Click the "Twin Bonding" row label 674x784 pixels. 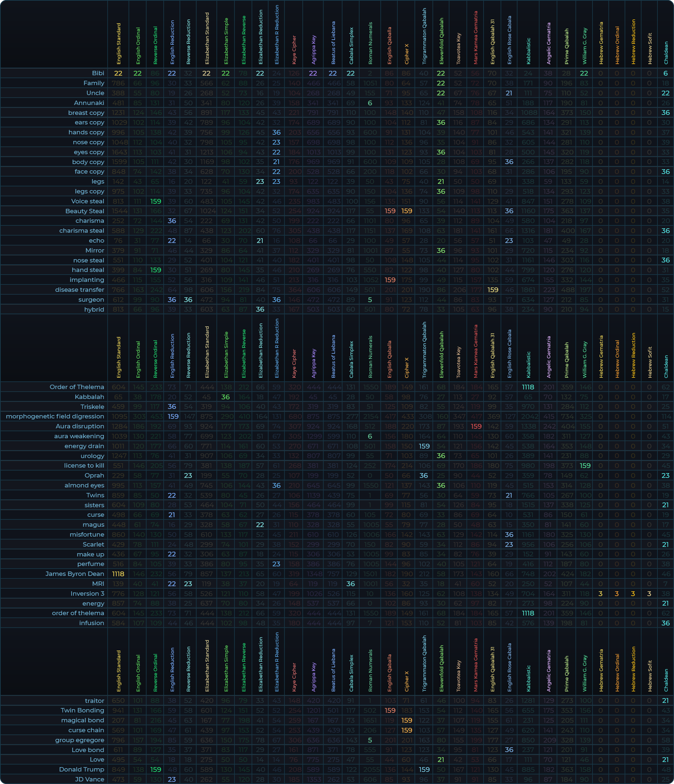click(x=82, y=710)
